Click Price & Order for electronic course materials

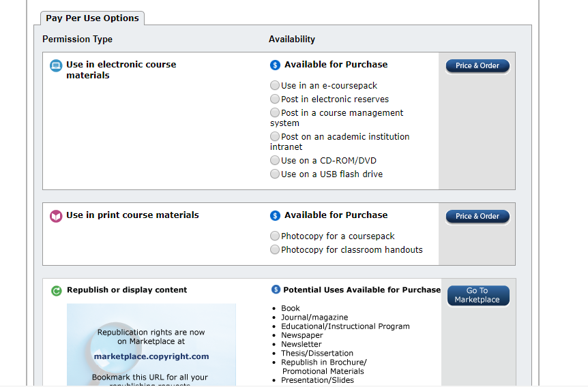pos(477,66)
